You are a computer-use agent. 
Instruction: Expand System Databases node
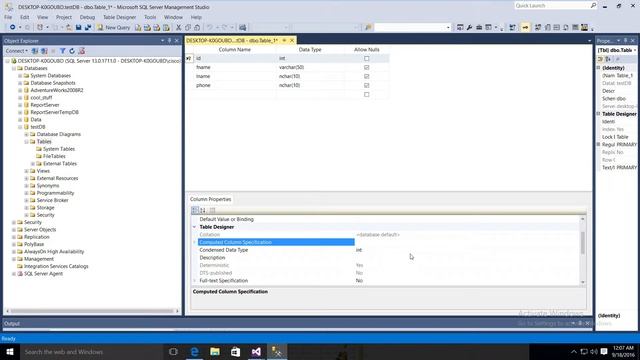20,76
